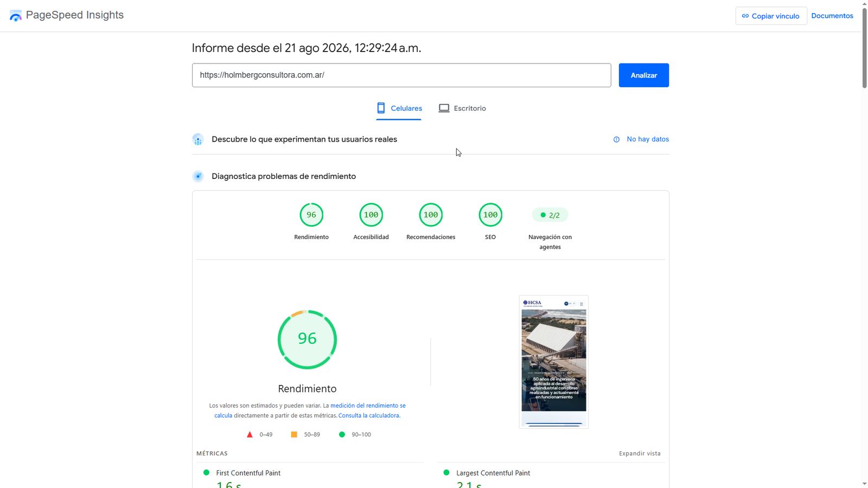Click the Rendimiento heading under the gauge
The width and height of the screenshot is (868, 488).
click(x=307, y=389)
